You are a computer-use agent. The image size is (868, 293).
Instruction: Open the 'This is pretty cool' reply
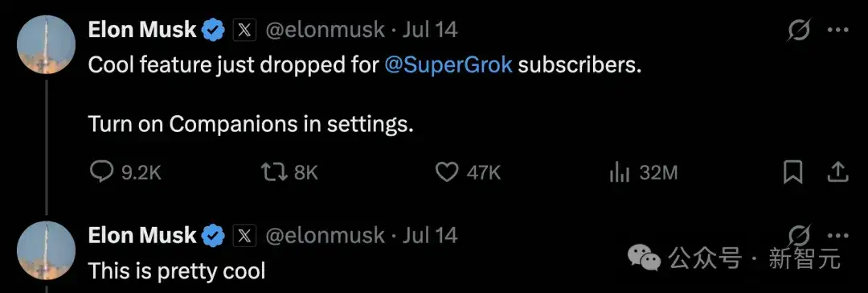click(x=177, y=270)
